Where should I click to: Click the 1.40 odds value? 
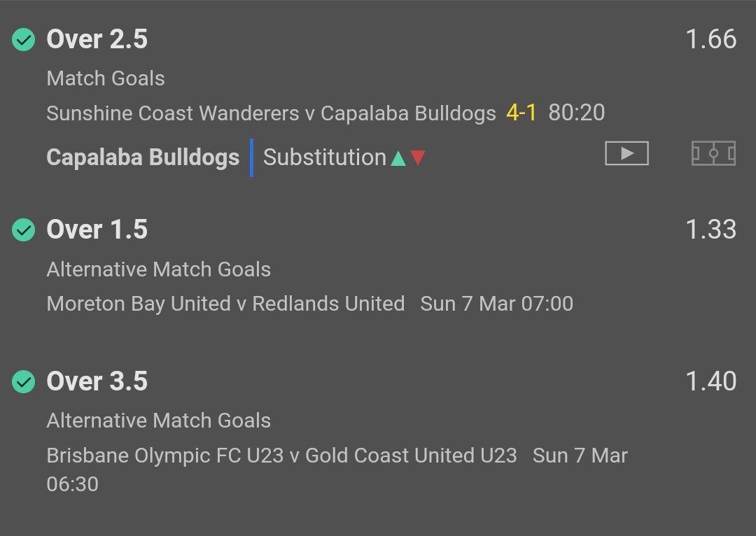tap(710, 381)
